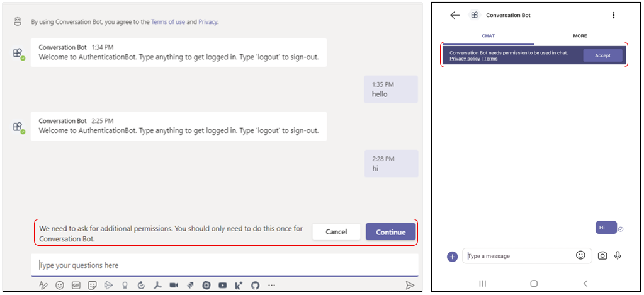Open the Adobe Acrobat icon
The height and width of the screenshot is (295, 644).
click(157, 285)
